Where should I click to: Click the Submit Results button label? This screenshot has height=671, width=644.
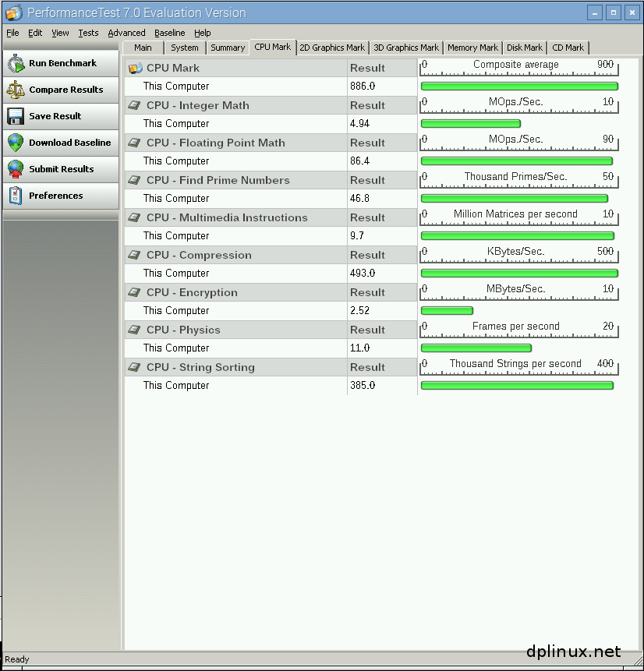[x=62, y=169]
